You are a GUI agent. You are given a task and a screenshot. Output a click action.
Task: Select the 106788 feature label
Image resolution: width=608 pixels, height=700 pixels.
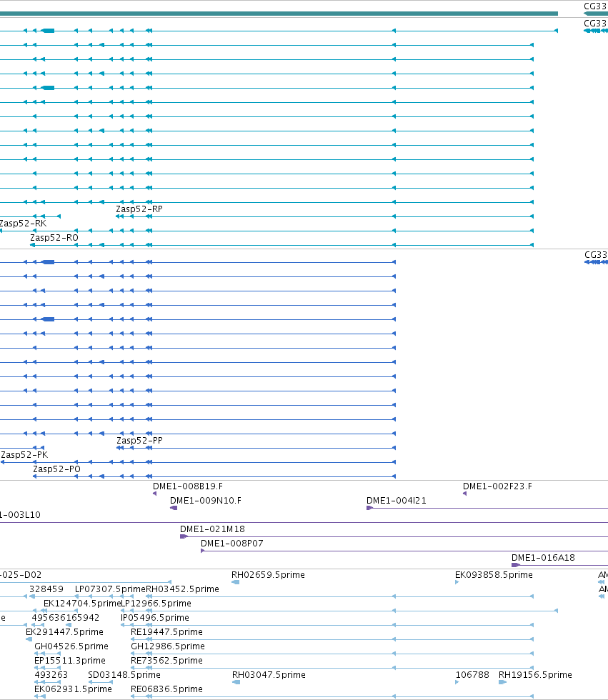(472, 674)
